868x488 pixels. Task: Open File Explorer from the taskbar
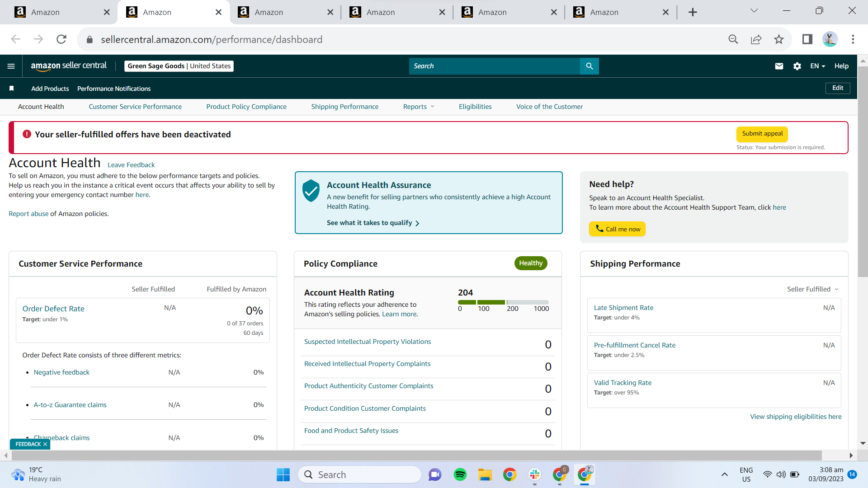pyautogui.click(x=485, y=474)
